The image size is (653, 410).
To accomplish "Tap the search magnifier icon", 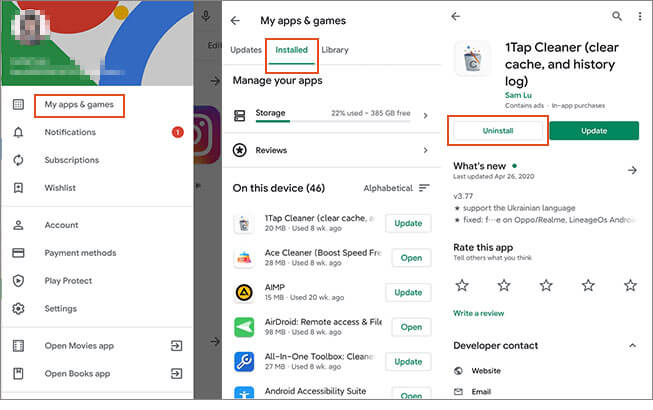I will click(x=616, y=17).
